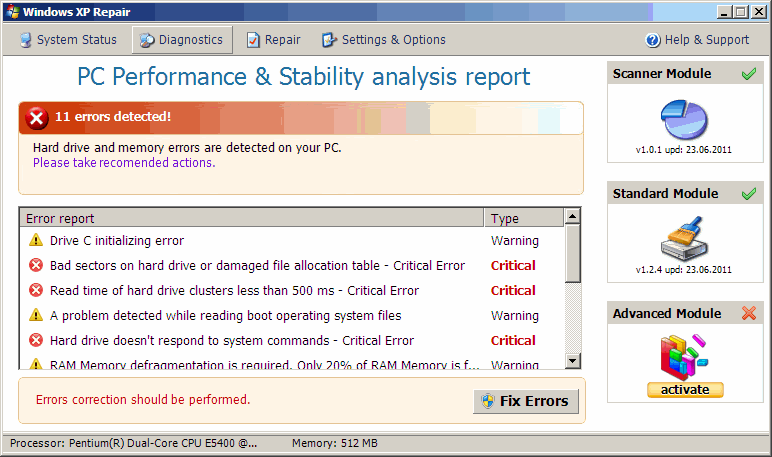
Task: Select 'RAM Memory defragmentation is required' row
Action: [264, 365]
